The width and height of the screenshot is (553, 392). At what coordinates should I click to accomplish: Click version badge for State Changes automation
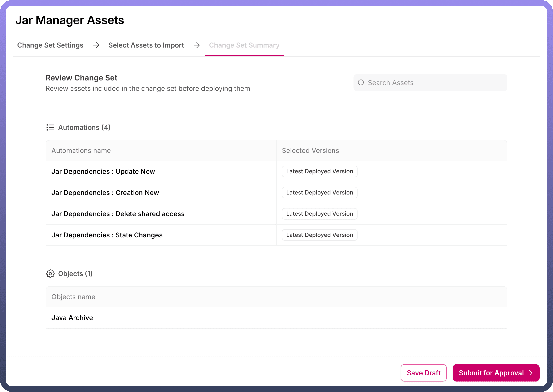(x=319, y=235)
